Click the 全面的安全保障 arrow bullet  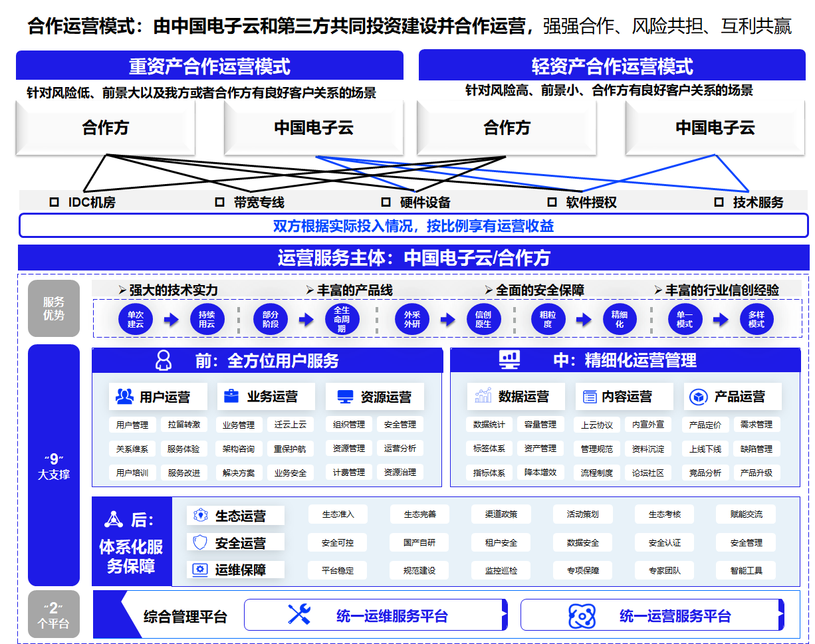pos(489,290)
